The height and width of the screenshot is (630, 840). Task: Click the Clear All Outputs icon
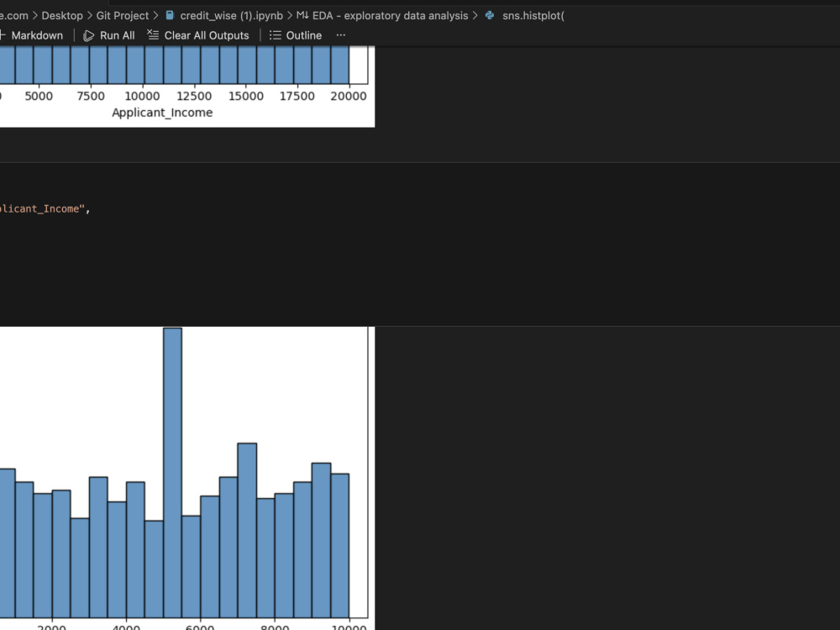click(153, 34)
